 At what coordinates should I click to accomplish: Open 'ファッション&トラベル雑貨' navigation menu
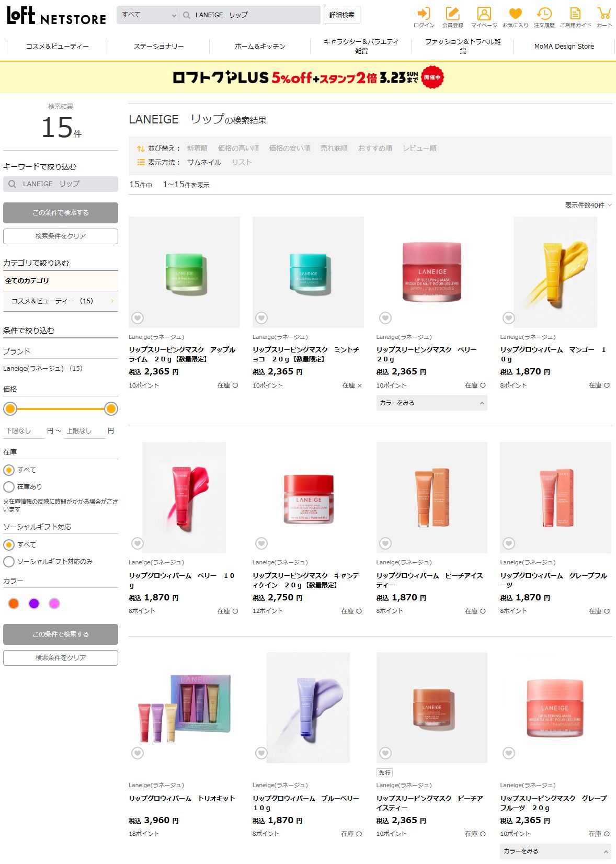click(463, 47)
